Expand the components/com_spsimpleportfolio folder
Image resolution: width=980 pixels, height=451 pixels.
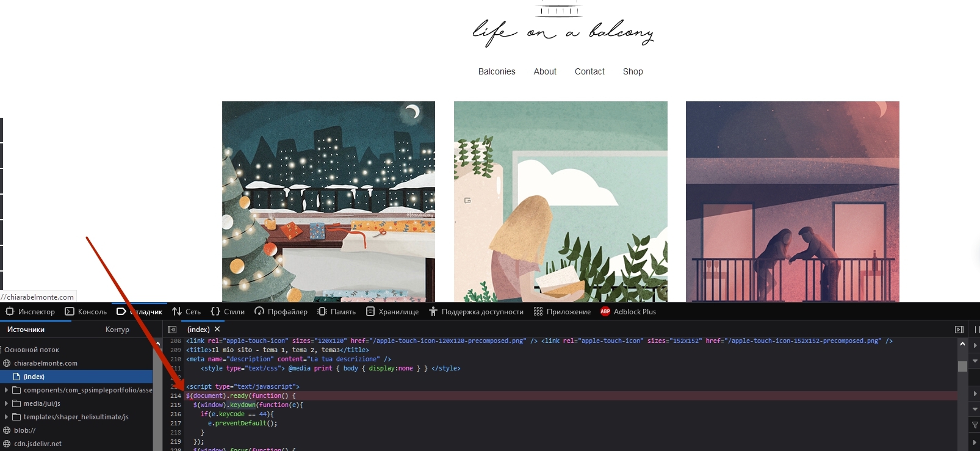tap(7, 390)
